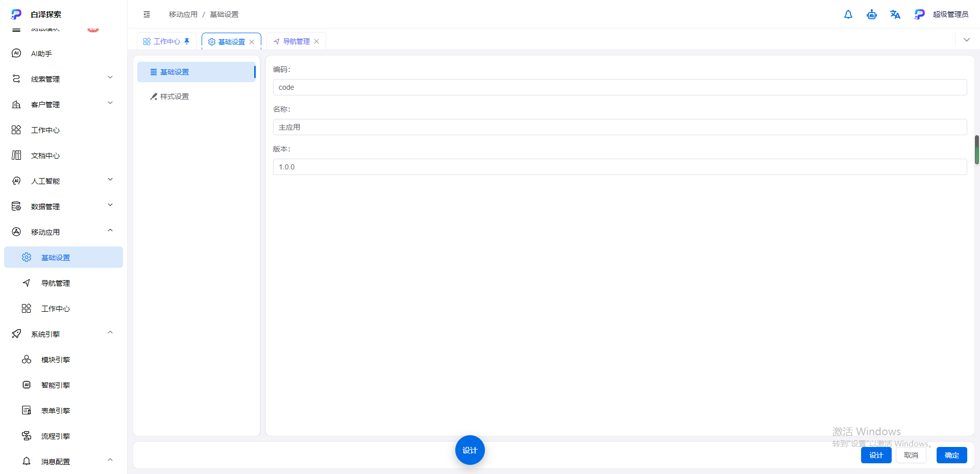Close the 基础设置 tab

pyautogui.click(x=252, y=42)
